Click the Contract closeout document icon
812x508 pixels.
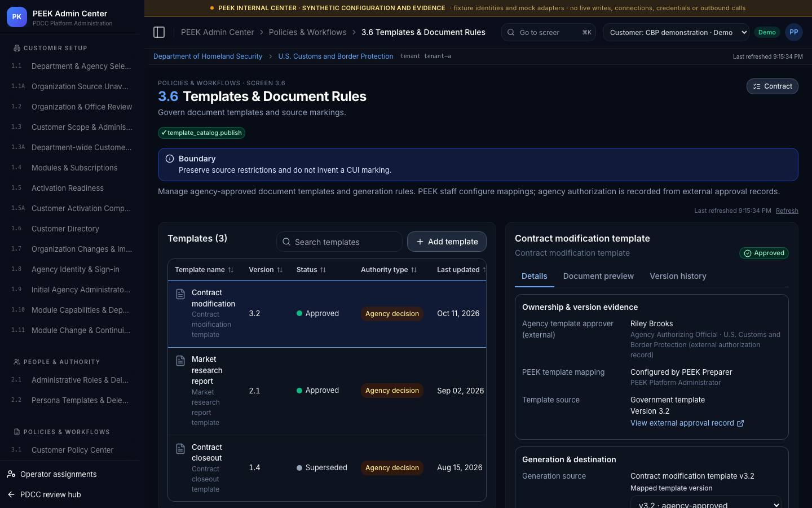[180, 449]
